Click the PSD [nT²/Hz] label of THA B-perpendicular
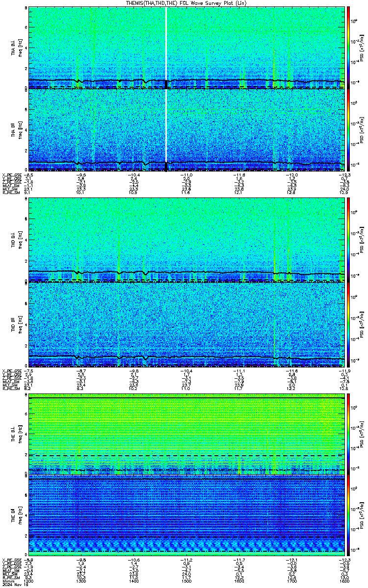The image size is (368, 588). [362, 48]
